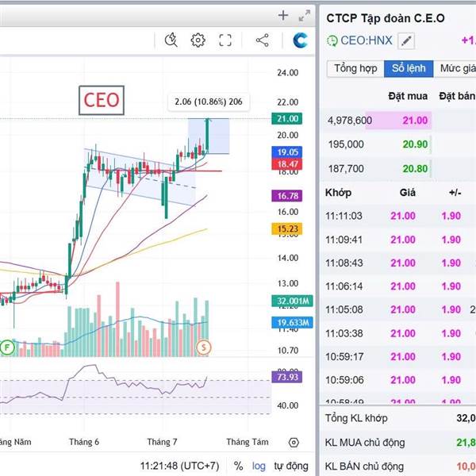
Task: Switch to the Tổng hợp tab
Action: point(355,68)
